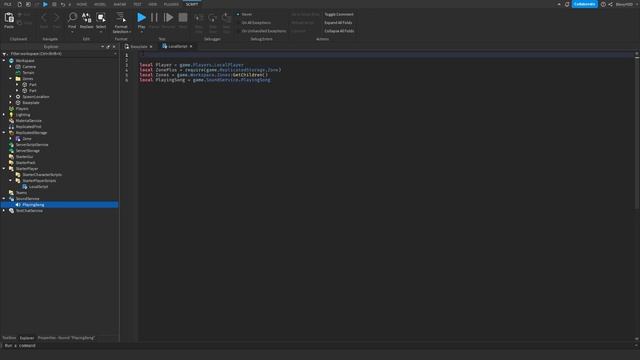Close the Explorer panel
This screenshot has height=360, width=640.
pos(114,47)
